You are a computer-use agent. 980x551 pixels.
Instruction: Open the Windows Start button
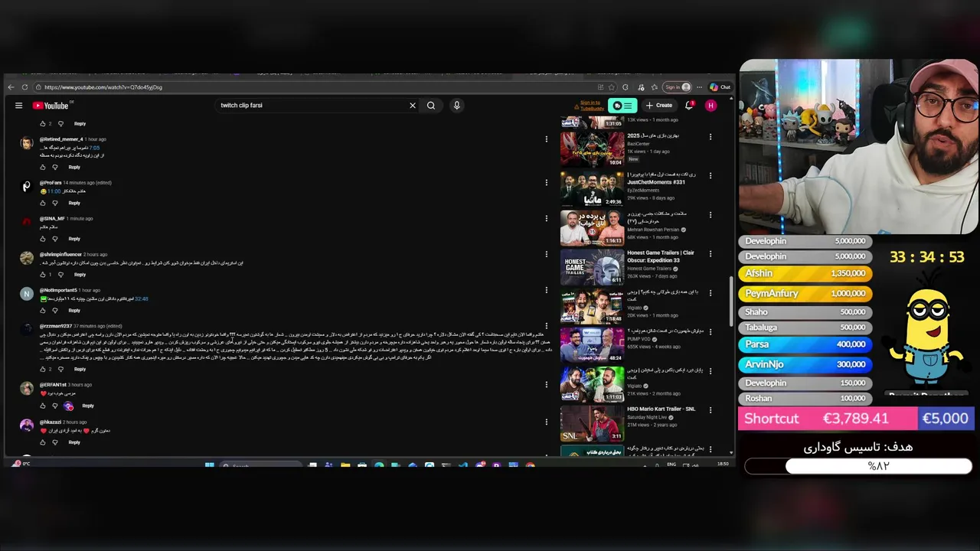click(209, 465)
